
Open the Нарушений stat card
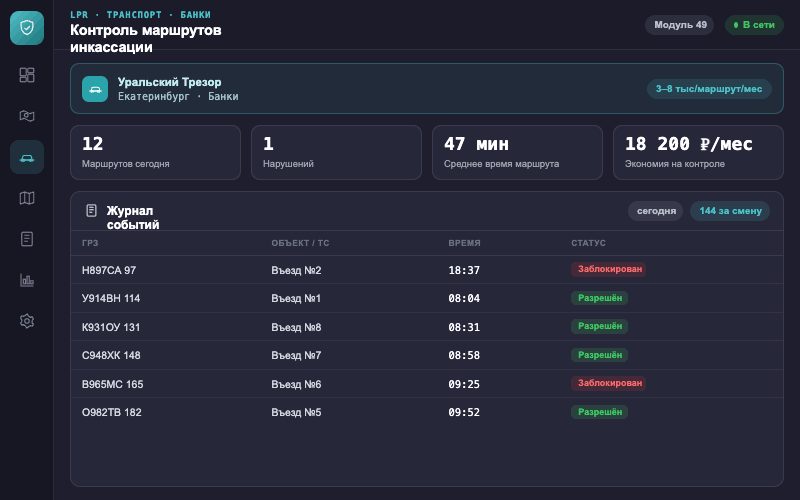point(336,153)
